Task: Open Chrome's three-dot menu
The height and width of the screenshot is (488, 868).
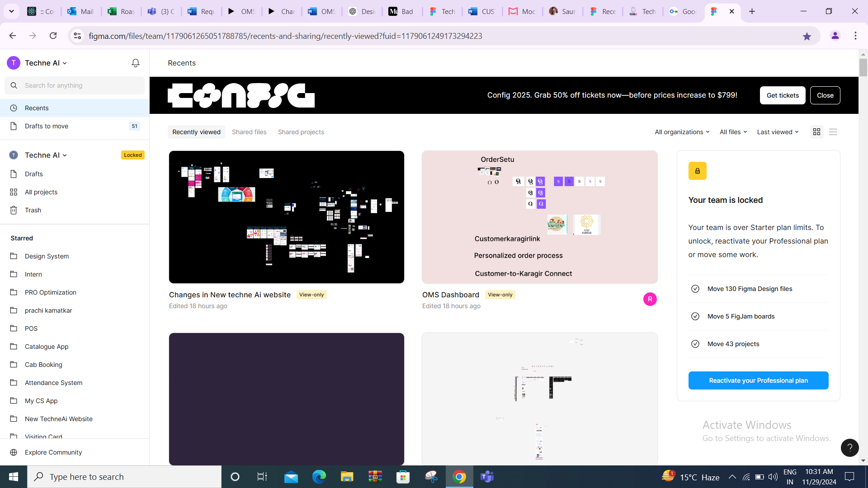Action: pos(855,36)
